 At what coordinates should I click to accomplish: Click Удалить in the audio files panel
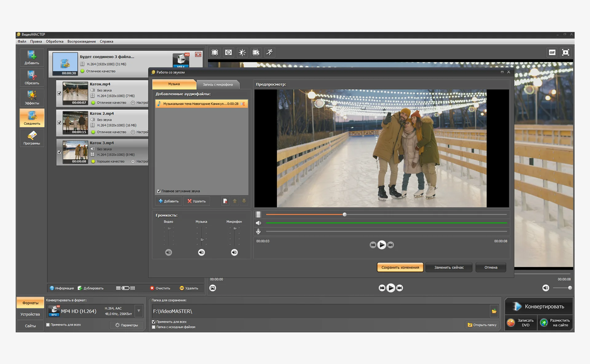tap(196, 201)
